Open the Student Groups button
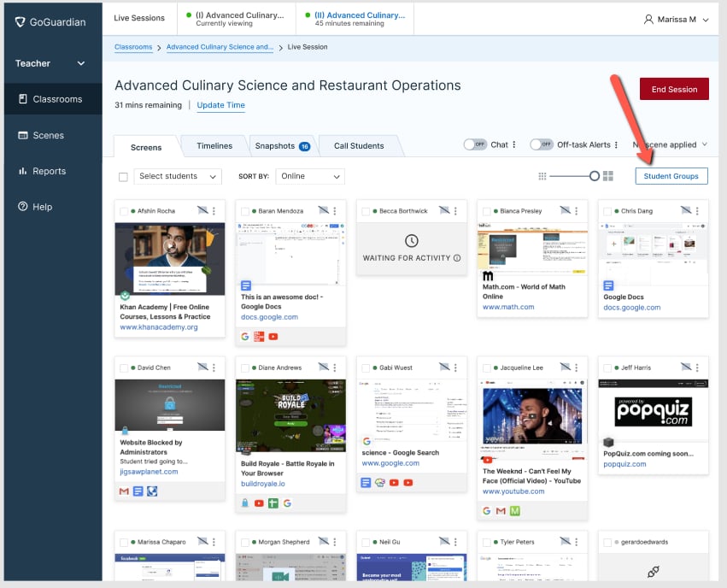Screen dimensions: 727x588 [x=671, y=176]
